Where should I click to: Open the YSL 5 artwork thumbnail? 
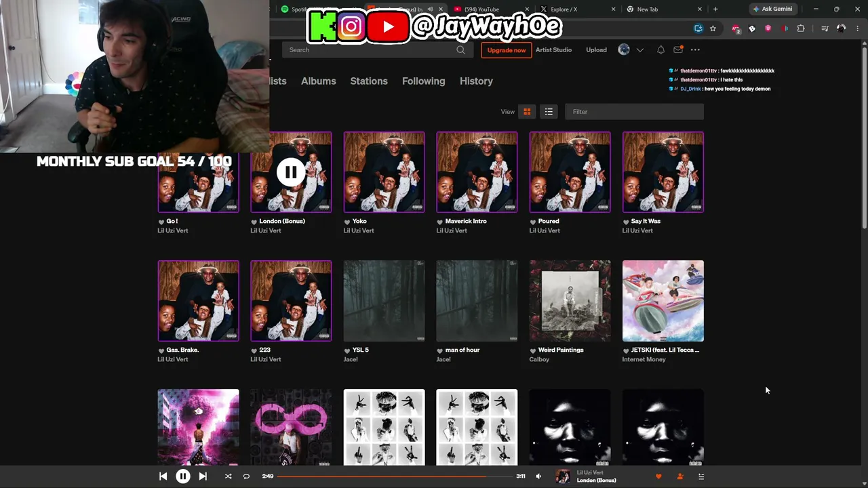[x=384, y=301]
